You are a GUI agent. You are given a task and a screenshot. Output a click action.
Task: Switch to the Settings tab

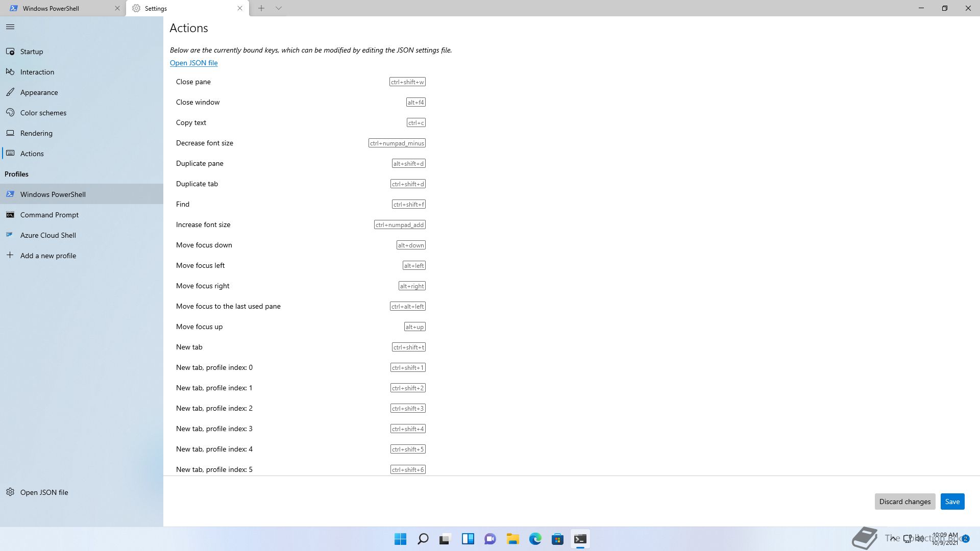coord(187,8)
